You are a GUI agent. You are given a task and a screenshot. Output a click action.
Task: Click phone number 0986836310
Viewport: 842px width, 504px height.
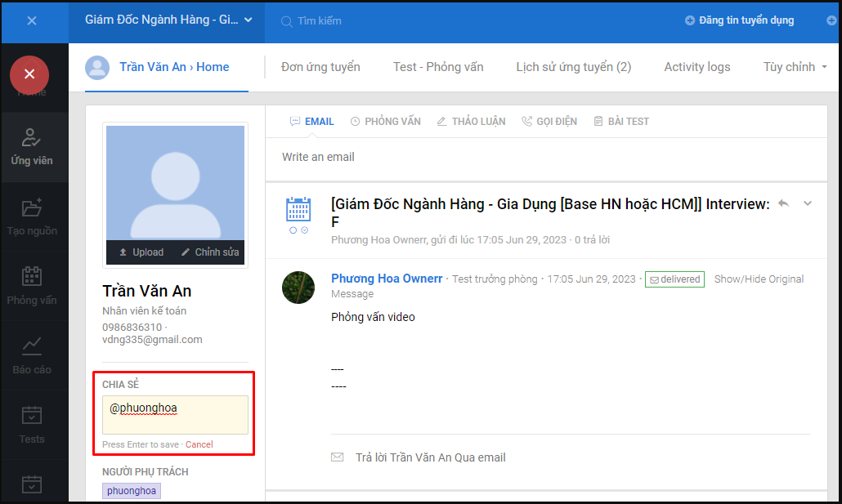132,327
